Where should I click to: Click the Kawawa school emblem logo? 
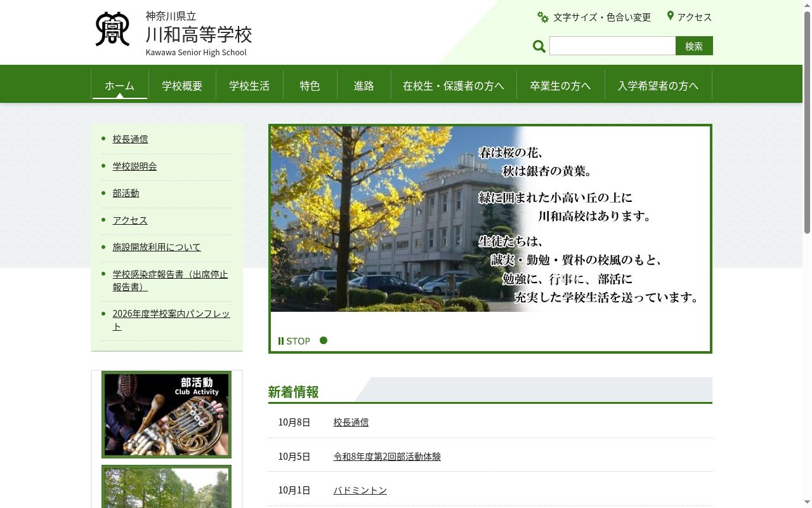point(112,29)
